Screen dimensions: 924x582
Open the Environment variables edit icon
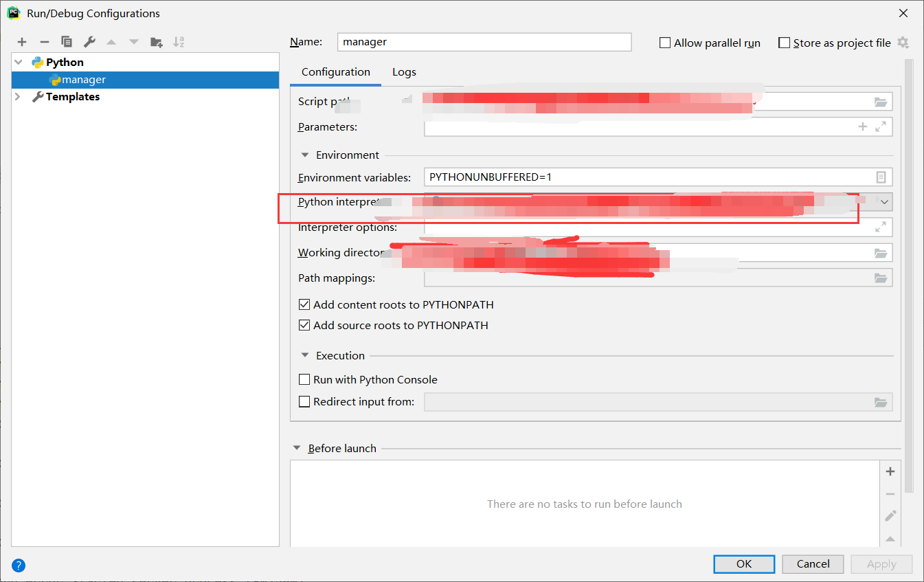point(881,177)
